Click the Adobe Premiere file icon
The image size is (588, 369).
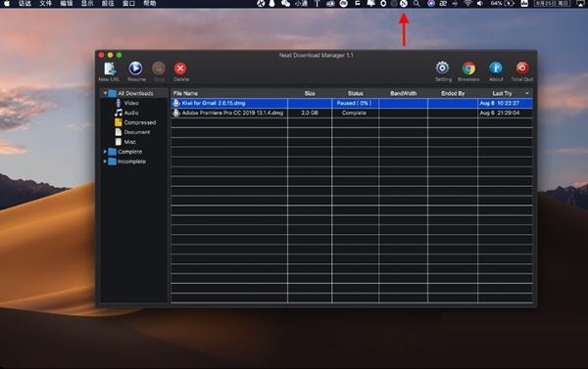pyautogui.click(x=176, y=113)
